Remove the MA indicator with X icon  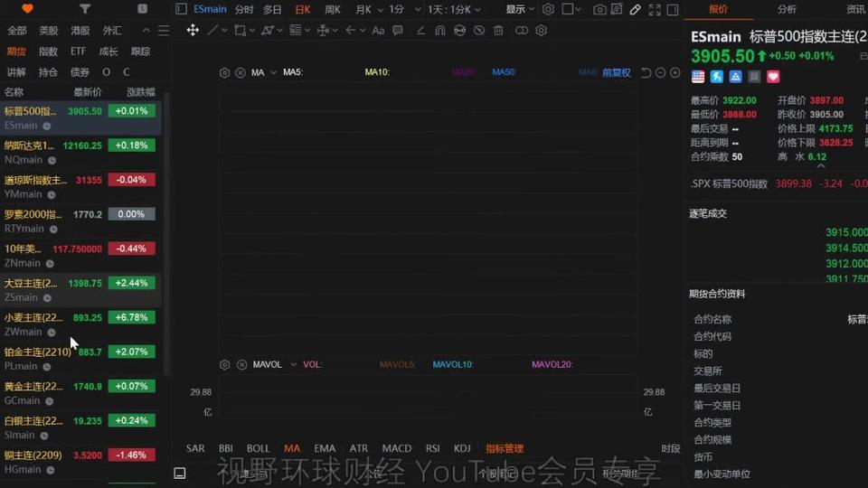tap(241, 72)
